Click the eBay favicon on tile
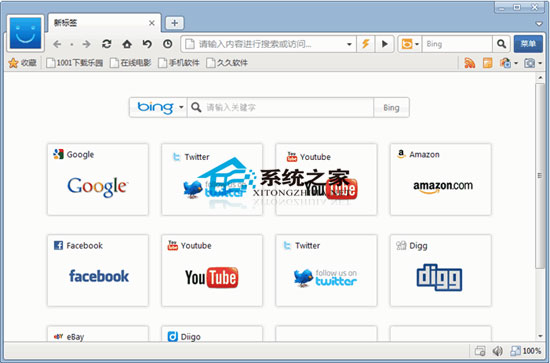The height and width of the screenshot is (363, 550). click(58, 336)
